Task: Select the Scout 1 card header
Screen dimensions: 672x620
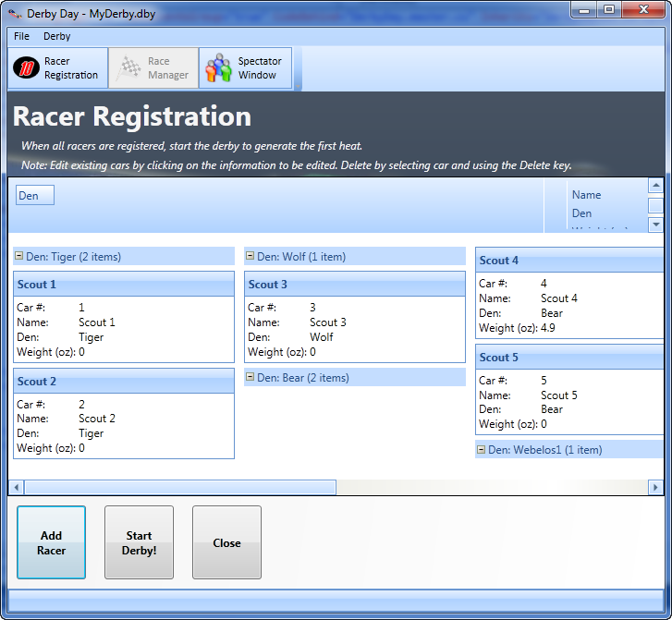Action: 124,285
